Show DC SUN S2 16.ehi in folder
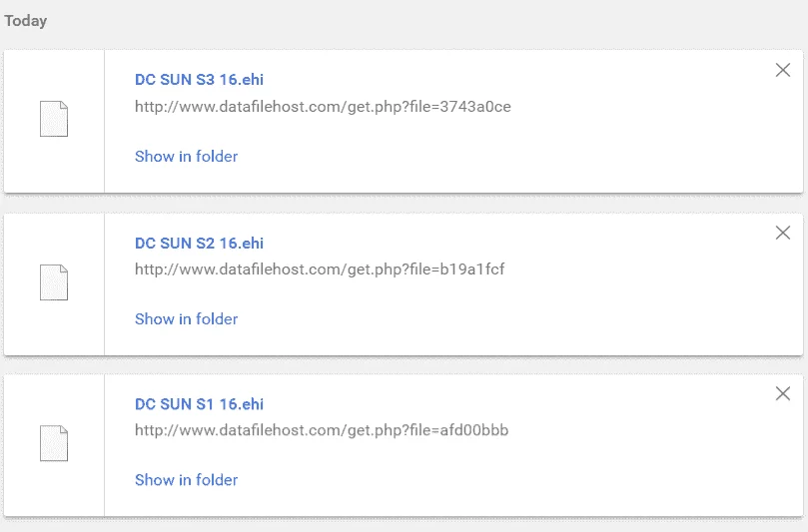 (x=186, y=318)
